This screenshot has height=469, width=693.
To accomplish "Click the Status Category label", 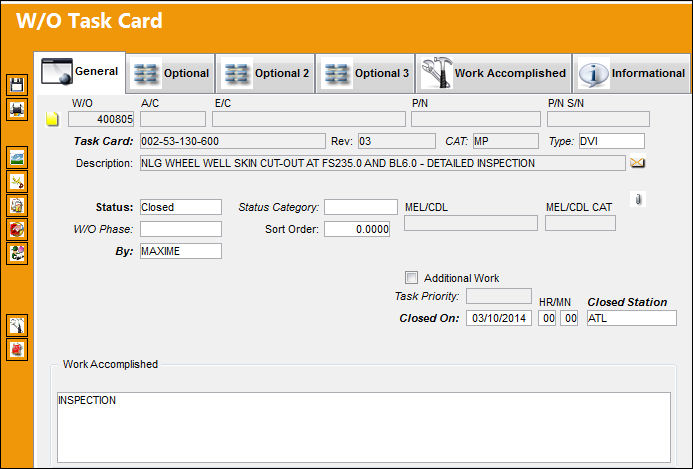I will point(278,207).
